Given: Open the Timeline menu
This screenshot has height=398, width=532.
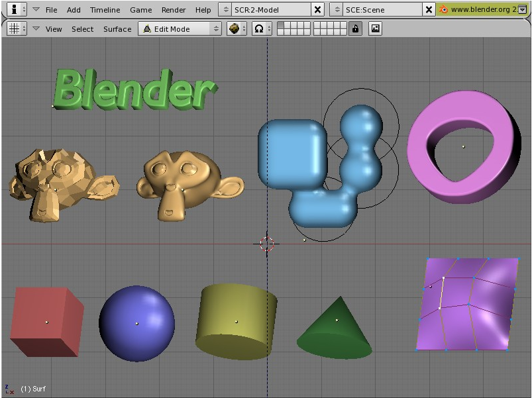Looking at the screenshot, I should point(105,10).
